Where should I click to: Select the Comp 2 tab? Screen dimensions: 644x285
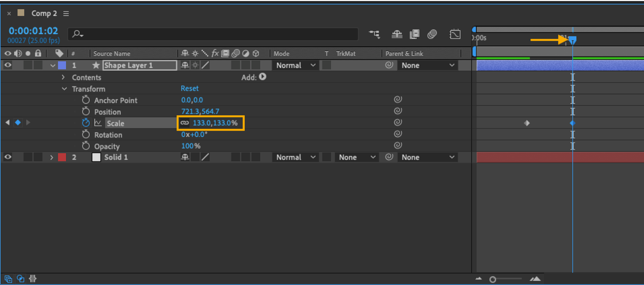point(44,13)
